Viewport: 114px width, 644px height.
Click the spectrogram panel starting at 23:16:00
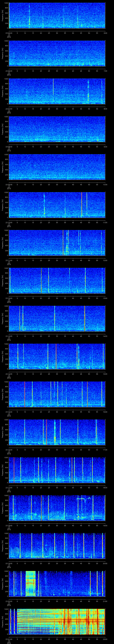[57, 432]
